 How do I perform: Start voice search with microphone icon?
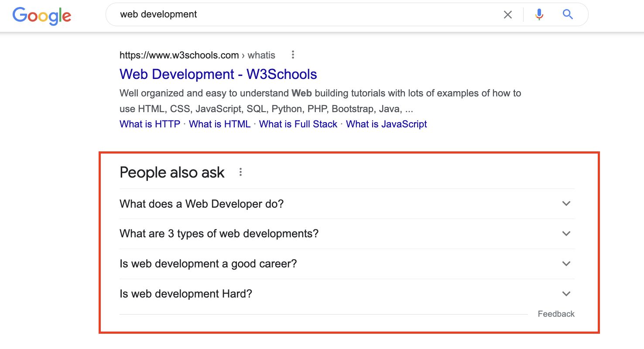tap(539, 15)
